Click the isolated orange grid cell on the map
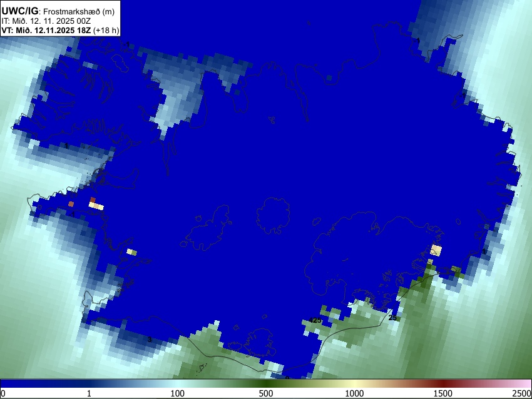This screenshot has height=399, width=532. click(71, 204)
